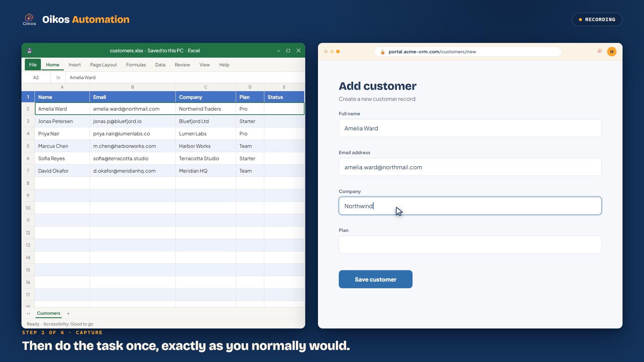Click the Name header cell
Screen dimensions: 644x362
pos(62,97)
